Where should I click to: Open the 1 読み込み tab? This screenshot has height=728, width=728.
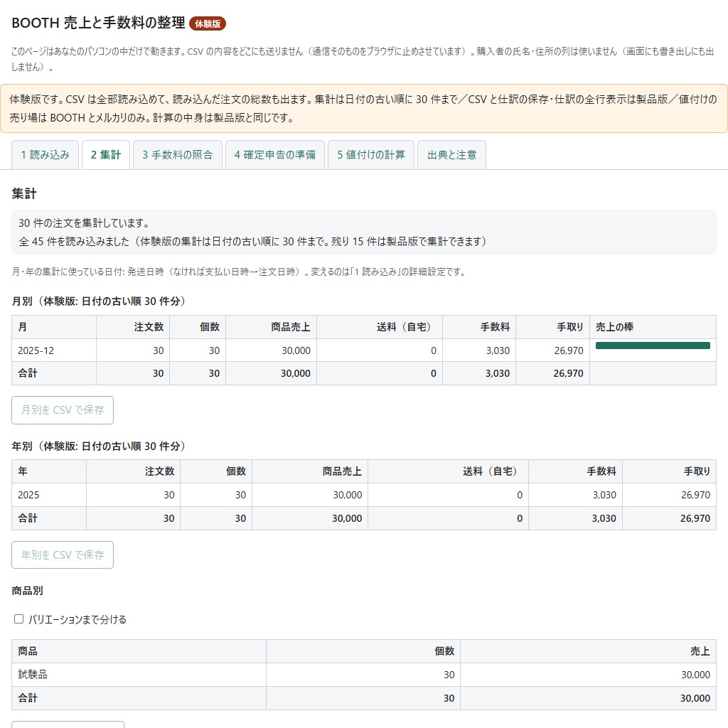coord(45,154)
